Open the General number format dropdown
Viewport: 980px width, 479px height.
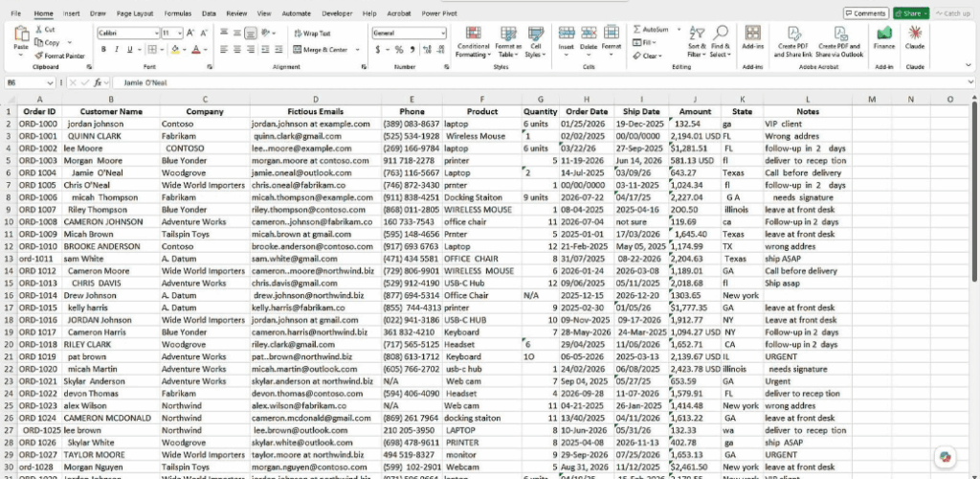point(443,34)
